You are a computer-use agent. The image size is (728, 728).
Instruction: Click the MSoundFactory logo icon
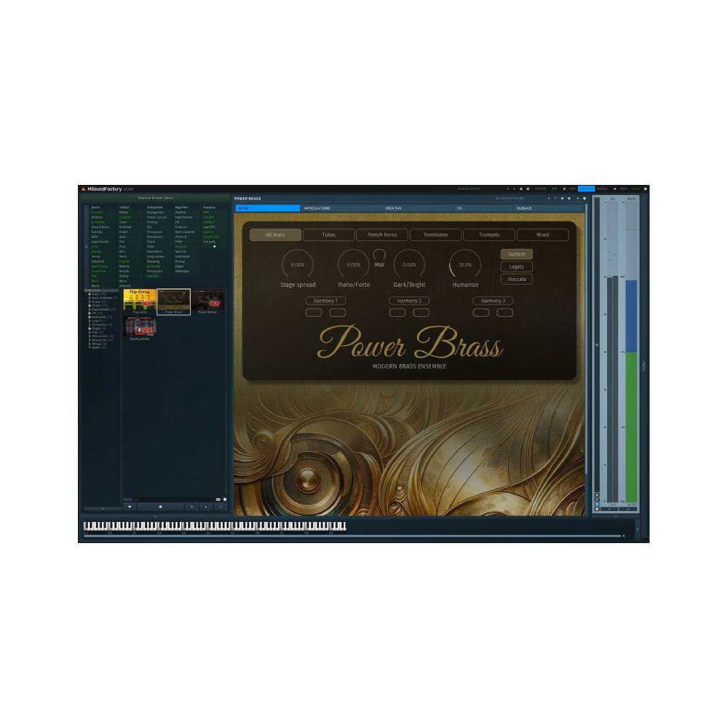pyautogui.click(x=83, y=188)
